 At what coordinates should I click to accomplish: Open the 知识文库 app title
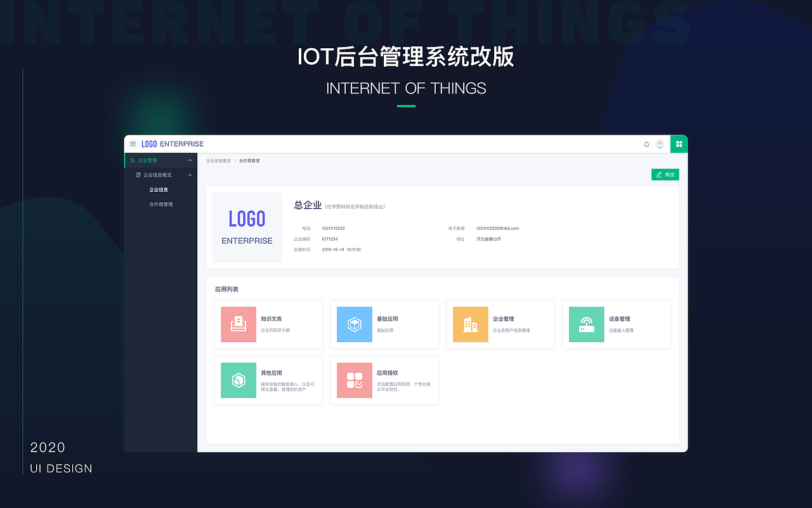point(271,319)
